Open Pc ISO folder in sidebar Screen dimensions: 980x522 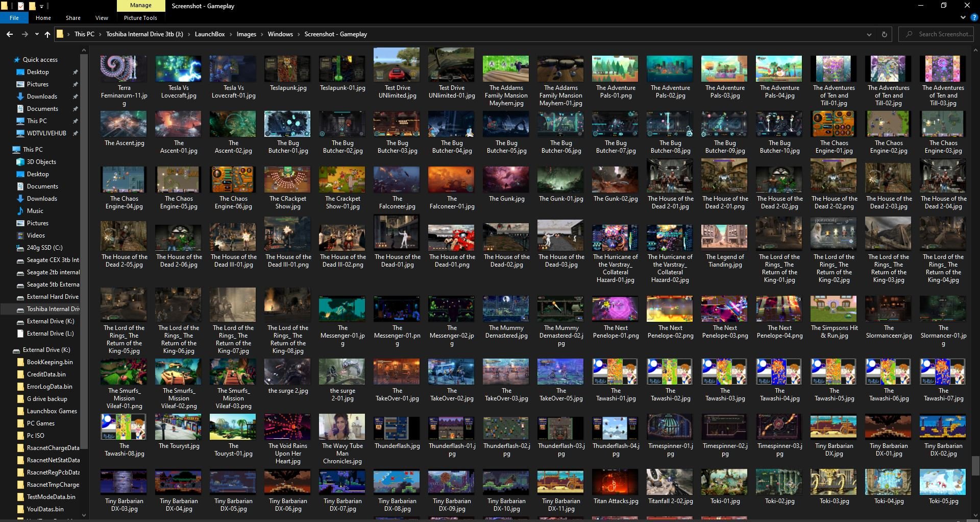coord(35,436)
